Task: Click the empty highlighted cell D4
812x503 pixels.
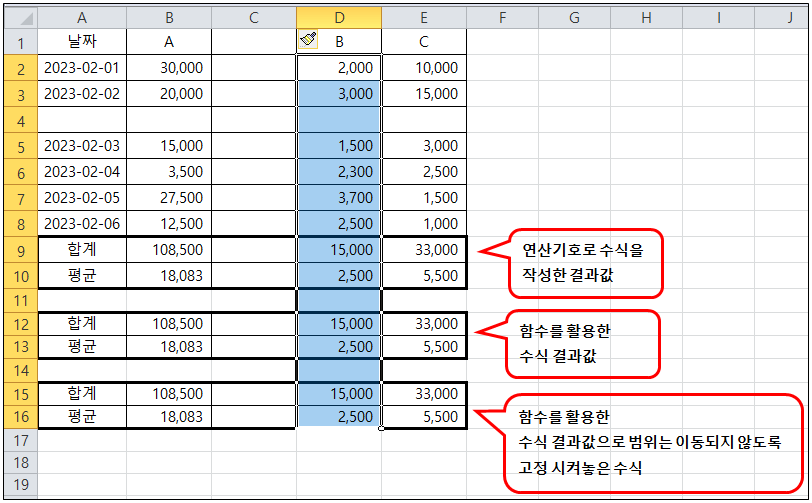Action: click(x=339, y=120)
